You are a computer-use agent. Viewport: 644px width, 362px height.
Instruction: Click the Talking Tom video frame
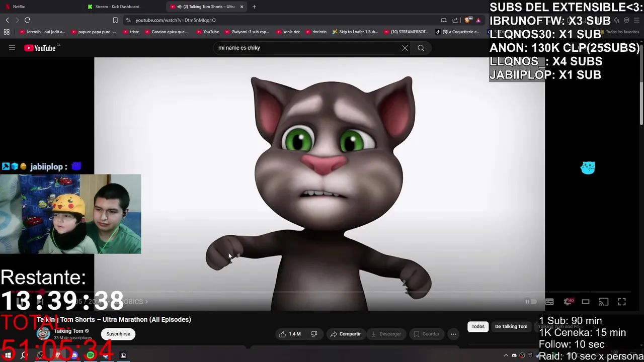click(x=319, y=184)
